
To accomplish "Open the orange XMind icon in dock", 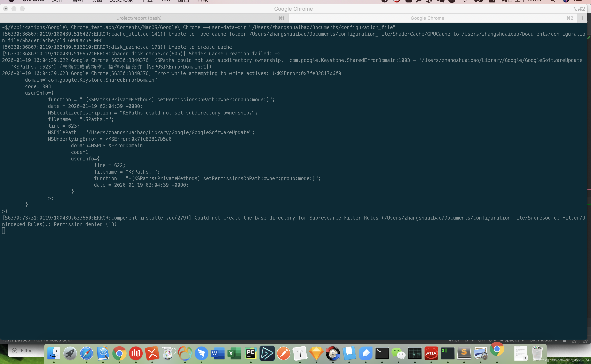I will pos(152,353).
